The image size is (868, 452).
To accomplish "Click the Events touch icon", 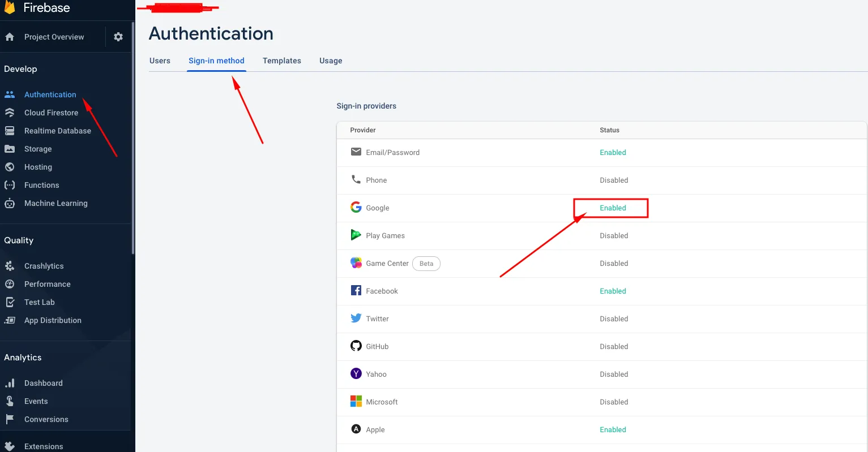I will (x=10, y=401).
